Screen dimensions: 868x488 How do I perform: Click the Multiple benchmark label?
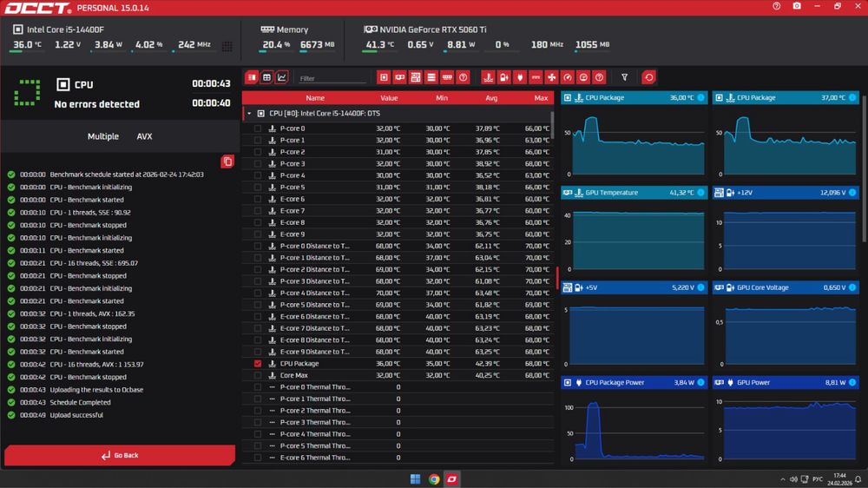[103, 136]
